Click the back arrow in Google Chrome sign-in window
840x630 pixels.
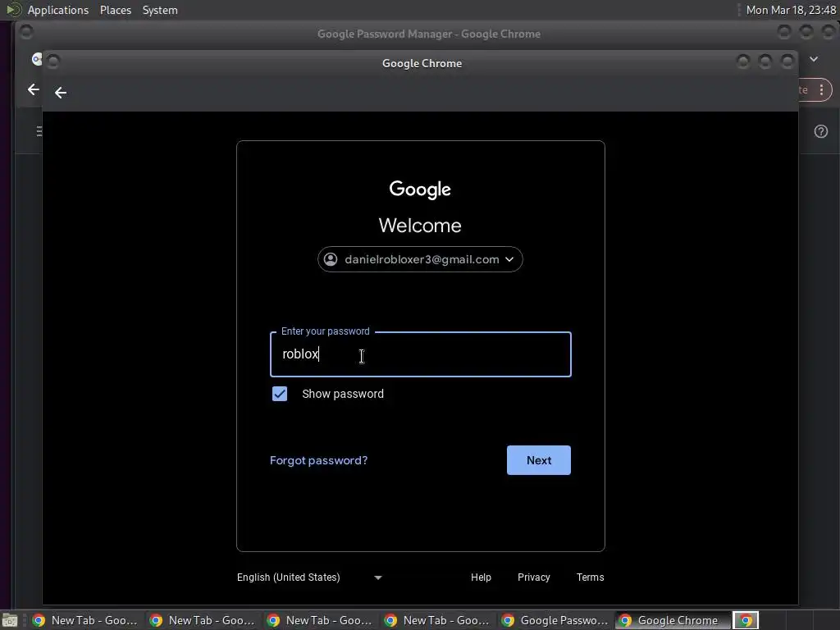pyautogui.click(x=61, y=93)
